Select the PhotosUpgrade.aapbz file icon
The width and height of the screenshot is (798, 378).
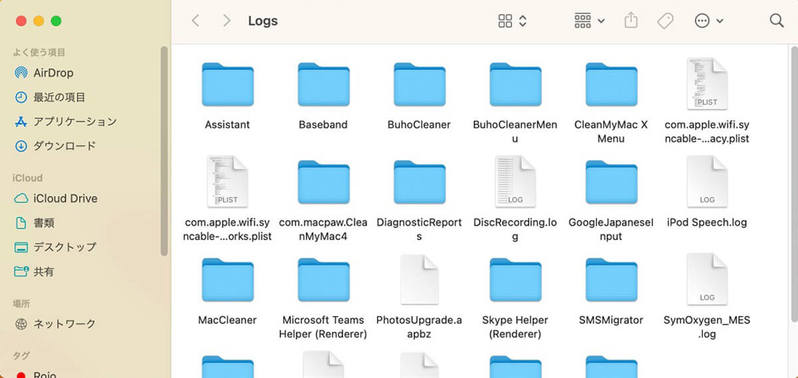[x=419, y=279]
